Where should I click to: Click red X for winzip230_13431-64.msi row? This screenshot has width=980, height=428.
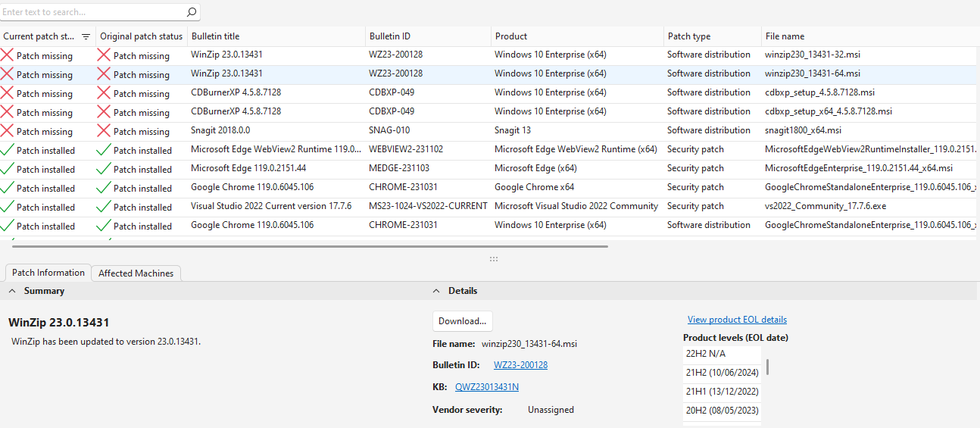click(x=8, y=73)
